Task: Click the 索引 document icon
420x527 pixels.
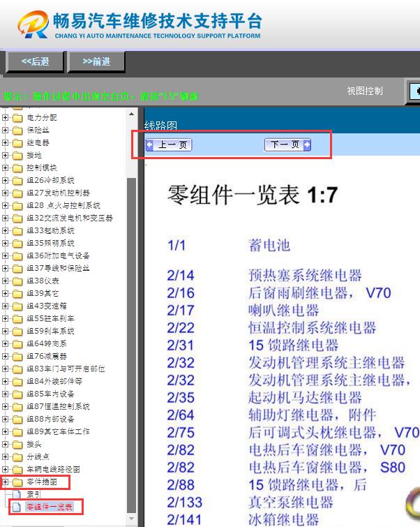Action: [x=17, y=494]
